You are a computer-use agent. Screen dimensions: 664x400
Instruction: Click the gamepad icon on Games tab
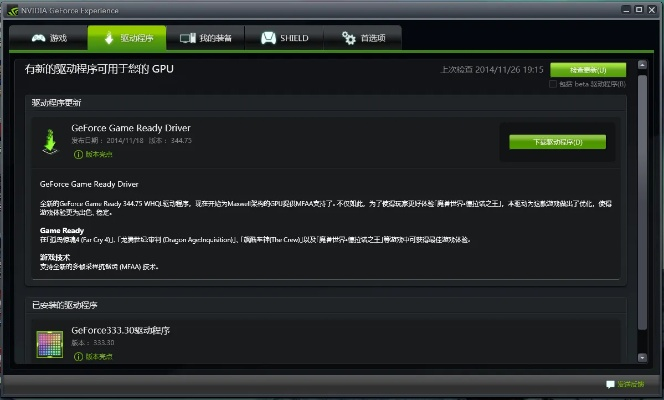38,38
